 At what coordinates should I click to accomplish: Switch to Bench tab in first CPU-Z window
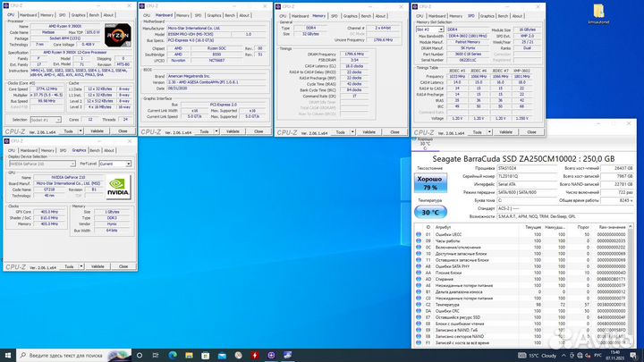[x=94, y=15]
